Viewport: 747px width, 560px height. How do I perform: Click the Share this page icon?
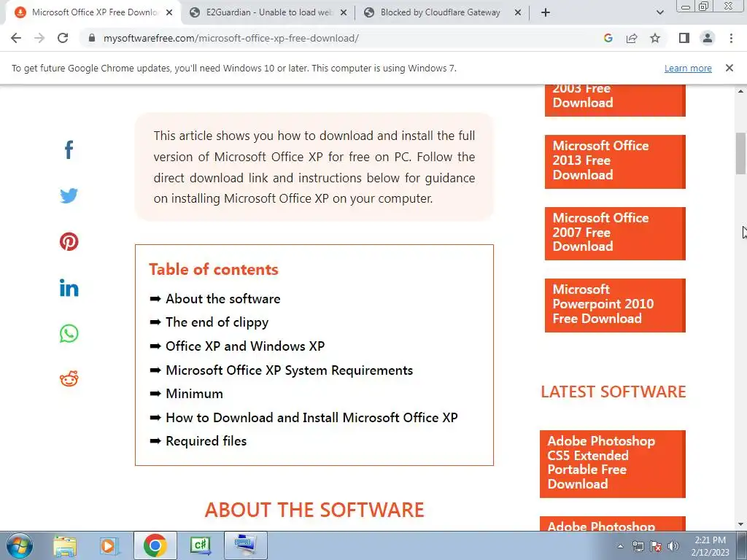click(632, 38)
